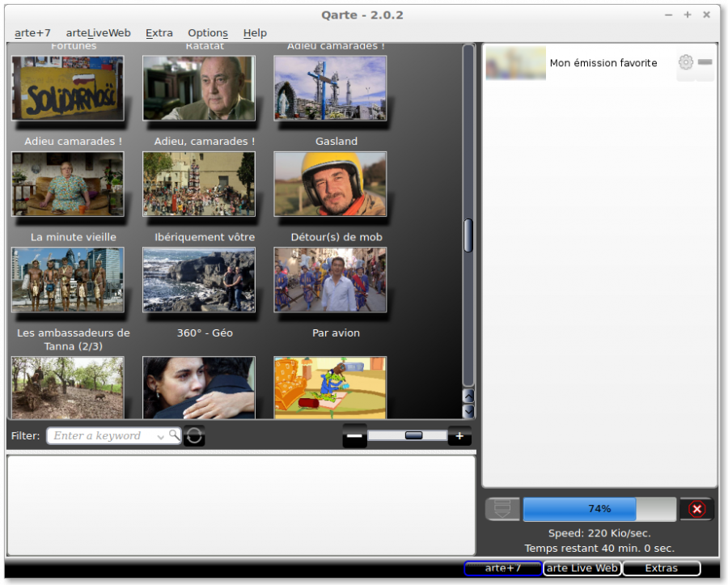
Task: Click the thumbnail size slider handle
Action: click(413, 435)
